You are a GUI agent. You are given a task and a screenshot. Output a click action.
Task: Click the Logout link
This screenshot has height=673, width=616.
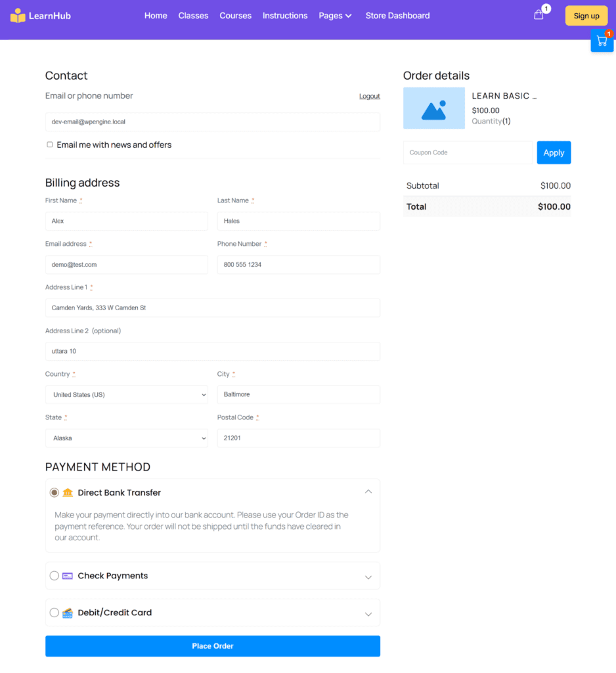pos(369,96)
